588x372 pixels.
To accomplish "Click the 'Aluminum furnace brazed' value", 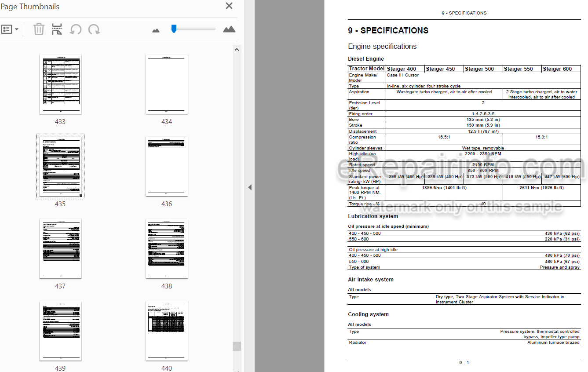I will [x=553, y=343].
